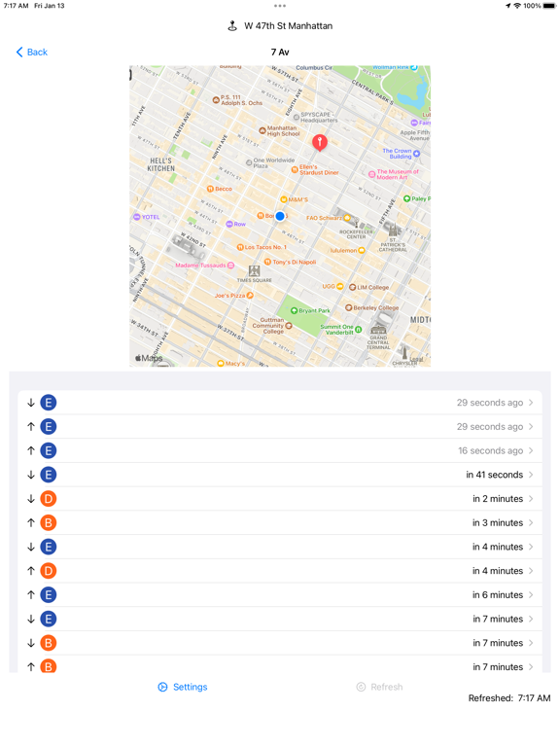Tap the W 47th St Manhattan header text
This screenshot has height=747, width=560.
coord(288,26)
